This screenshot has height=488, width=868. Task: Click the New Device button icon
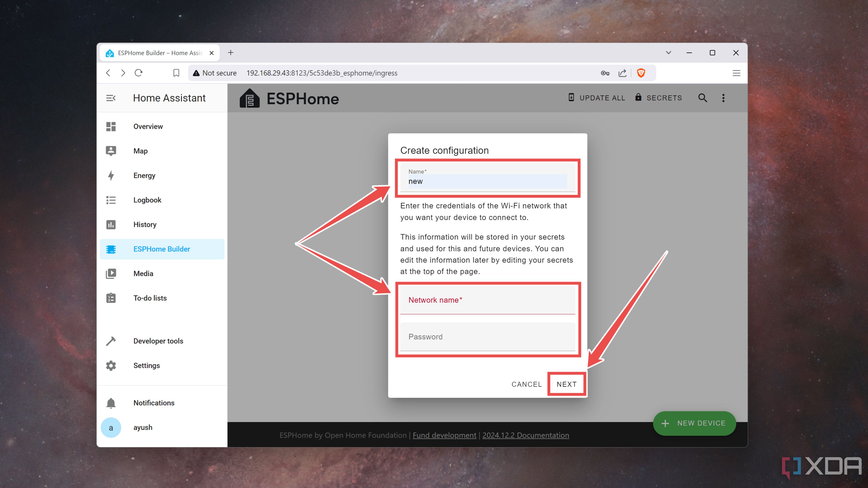point(665,423)
